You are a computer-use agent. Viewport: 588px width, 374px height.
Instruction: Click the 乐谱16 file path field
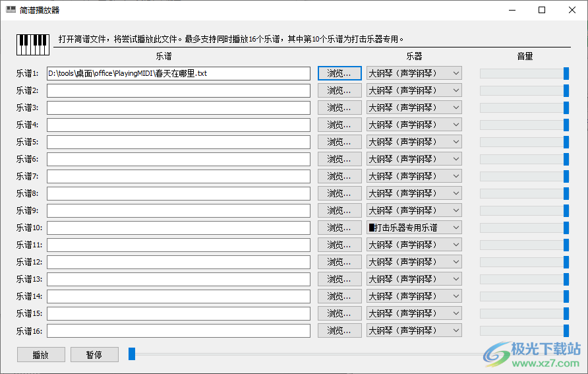tap(179, 331)
